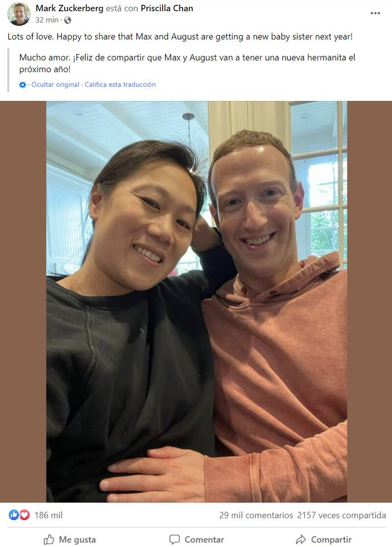Click the Compartir button label
Image resolution: width=392 pixels, height=547 pixels.
(331, 540)
